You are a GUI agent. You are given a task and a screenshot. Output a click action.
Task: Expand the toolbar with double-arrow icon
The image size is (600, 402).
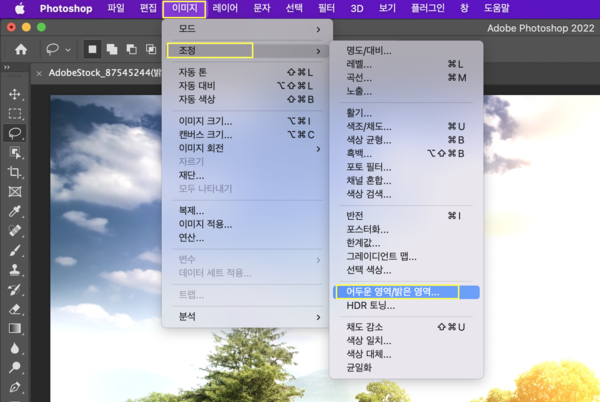point(7,67)
